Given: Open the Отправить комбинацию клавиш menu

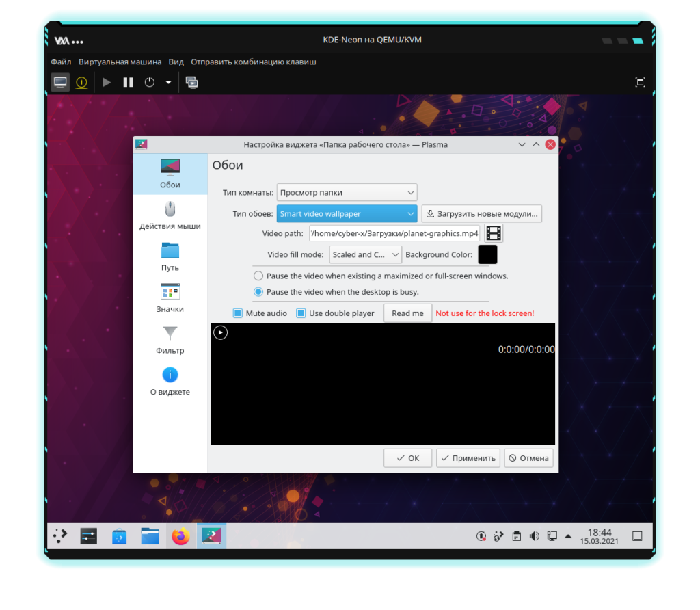Looking at the screenshot, I should point(253,62).
